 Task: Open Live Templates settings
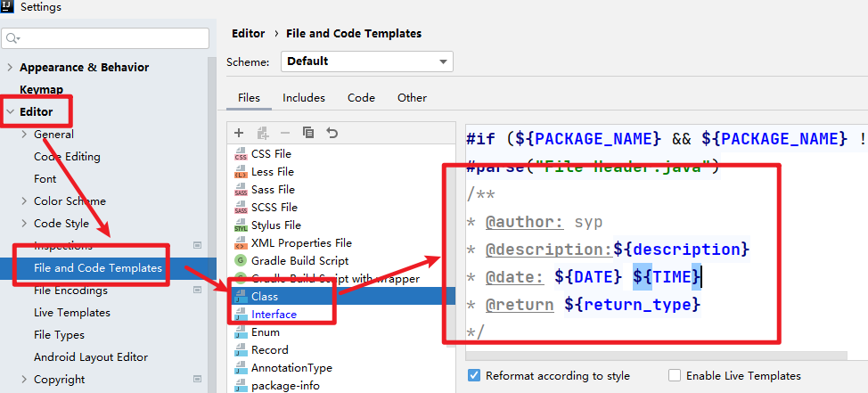pos(72,313)
